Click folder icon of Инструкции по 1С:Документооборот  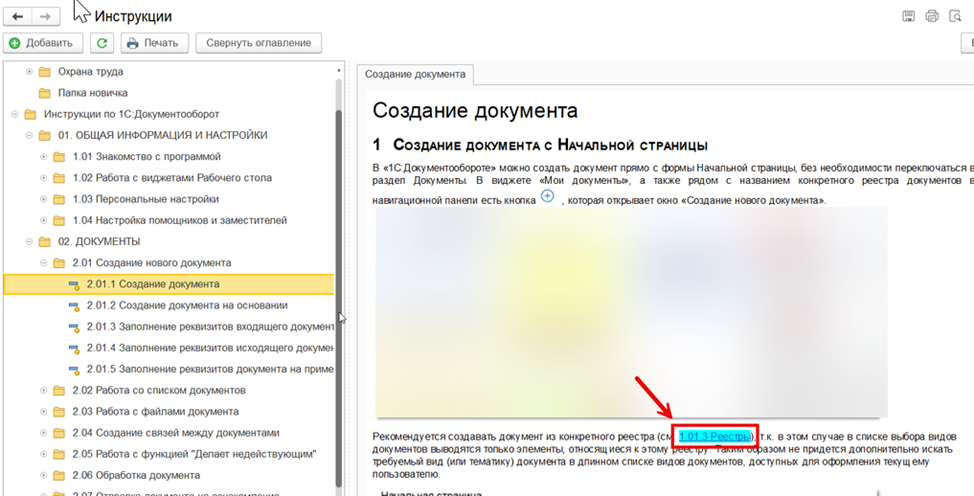(30, 114)
